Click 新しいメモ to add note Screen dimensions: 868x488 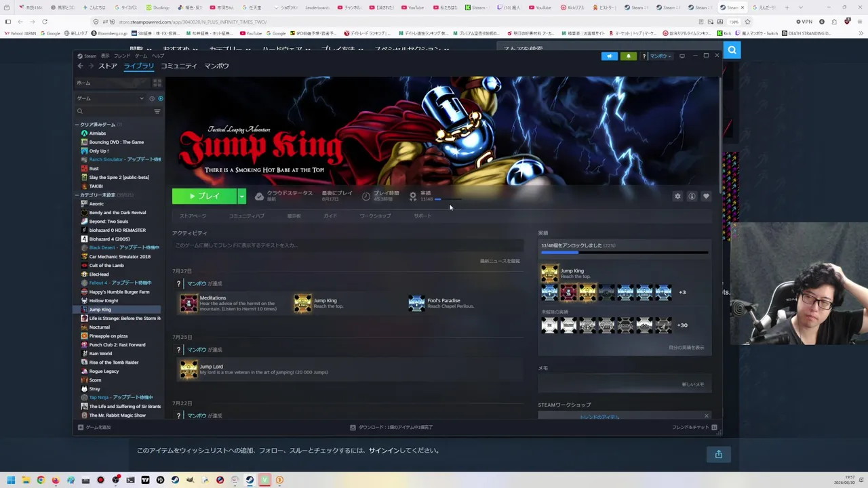pyautogui.click(x=693, y=384)
